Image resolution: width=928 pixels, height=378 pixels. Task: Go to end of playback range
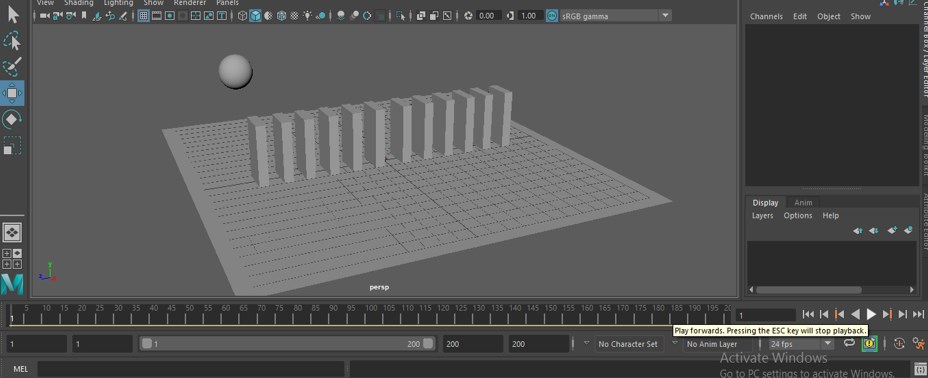pyautogui.click(x=919, y=315)
